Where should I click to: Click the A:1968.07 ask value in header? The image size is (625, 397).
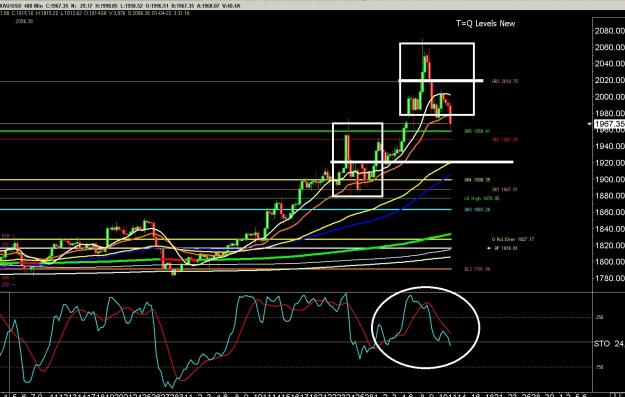click(x=208, y=6)
